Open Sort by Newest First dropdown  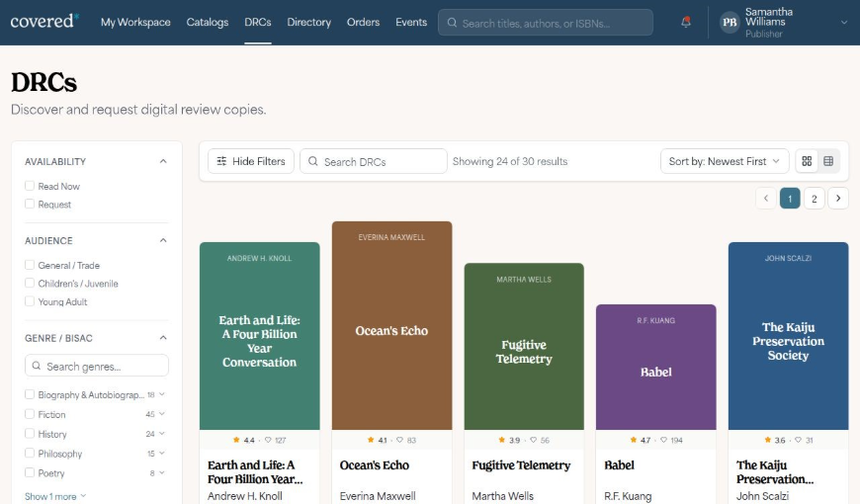725,161
